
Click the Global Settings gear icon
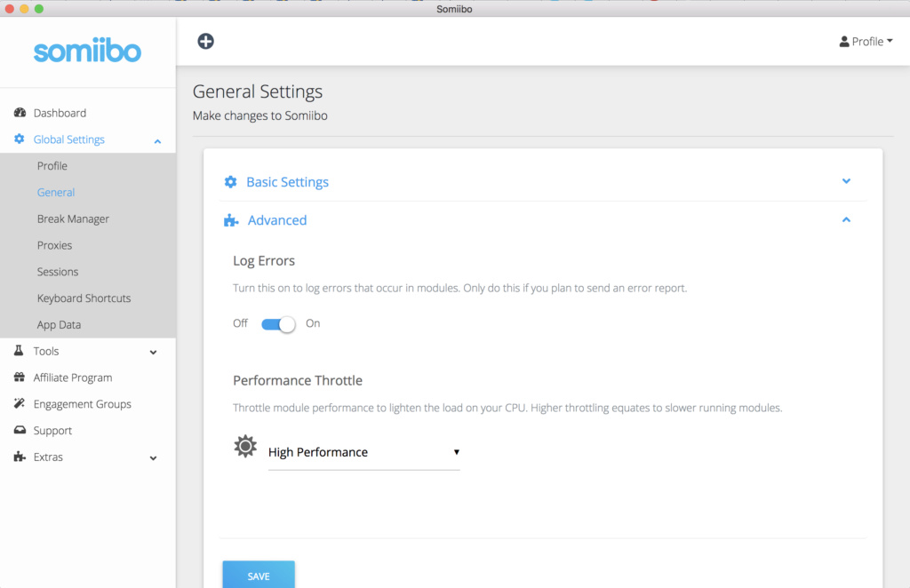[x=20, y=139]
